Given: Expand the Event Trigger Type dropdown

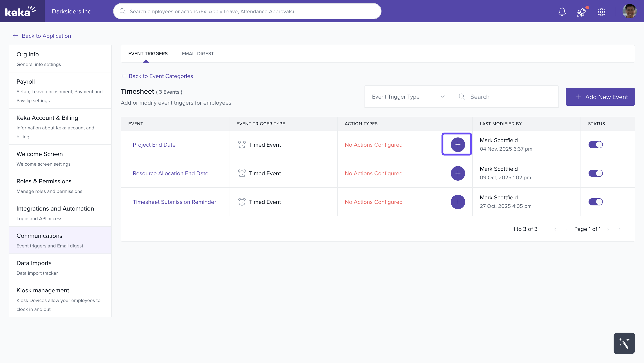Looking at the screenshot, I should pos(409,97).
